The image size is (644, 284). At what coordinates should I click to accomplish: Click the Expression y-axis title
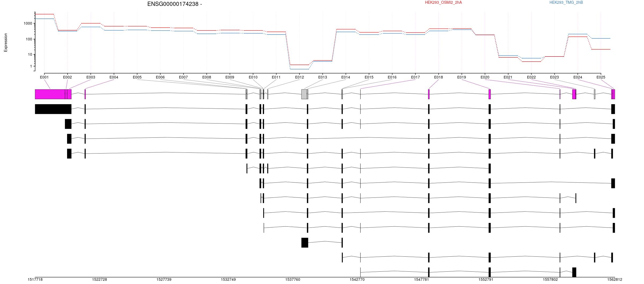click(6, 43)
